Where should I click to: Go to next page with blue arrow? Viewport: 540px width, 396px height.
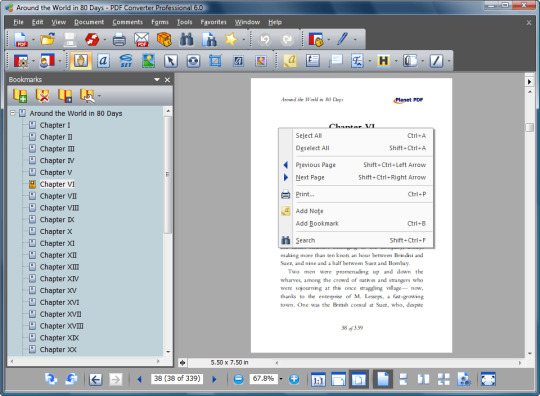point(215,379)
